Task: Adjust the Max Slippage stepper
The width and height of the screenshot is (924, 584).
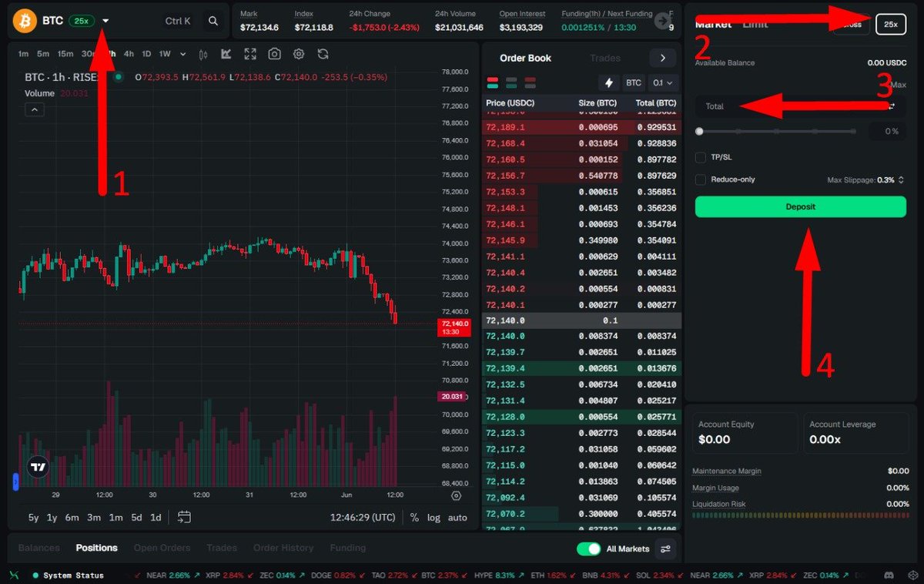Action: point(901,180)
